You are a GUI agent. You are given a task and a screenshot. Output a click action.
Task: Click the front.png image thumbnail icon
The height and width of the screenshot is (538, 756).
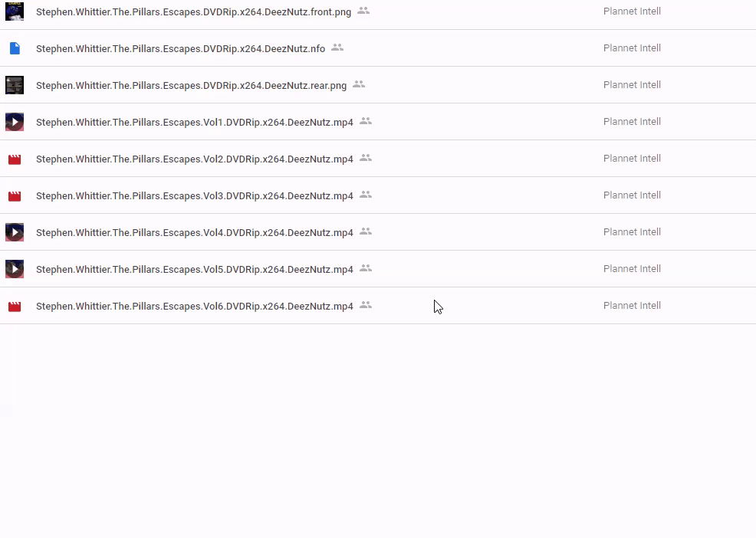(x=15, y=11)
